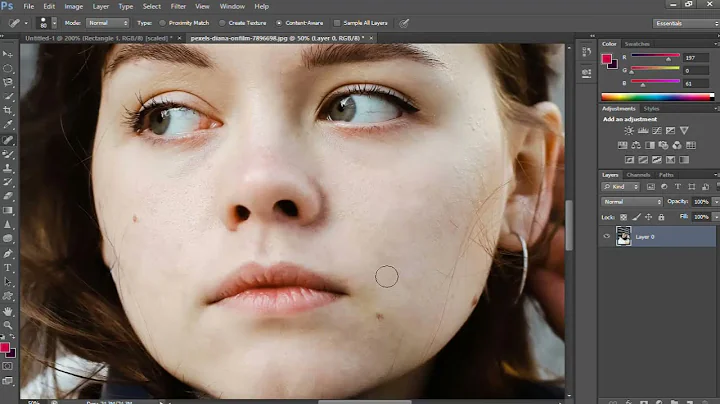Toggle lock position
Image resolution: width=720 pixels, height=404 pixels.
648,217
